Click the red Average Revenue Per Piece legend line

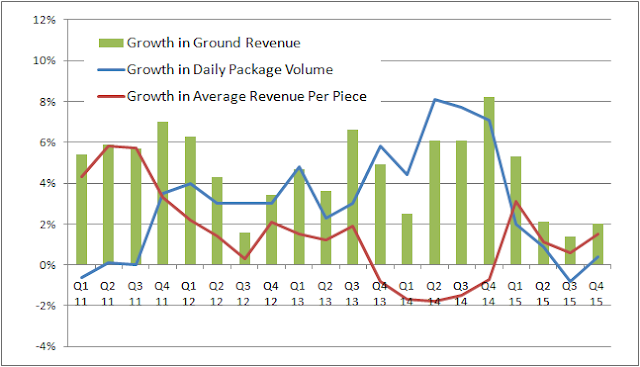111,96
